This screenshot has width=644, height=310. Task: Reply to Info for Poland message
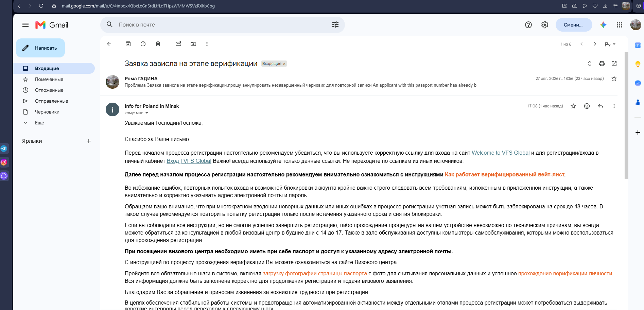(601, 106)
